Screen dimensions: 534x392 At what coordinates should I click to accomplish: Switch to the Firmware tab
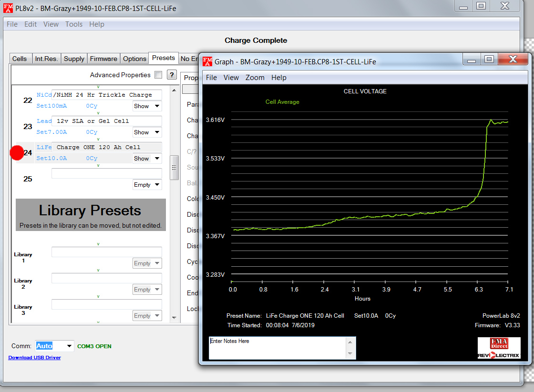pyautogui.click(x=103, y=59)
